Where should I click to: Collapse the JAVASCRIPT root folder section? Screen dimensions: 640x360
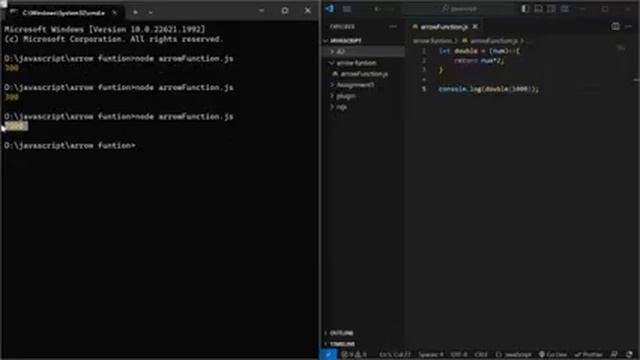[363, 41]
